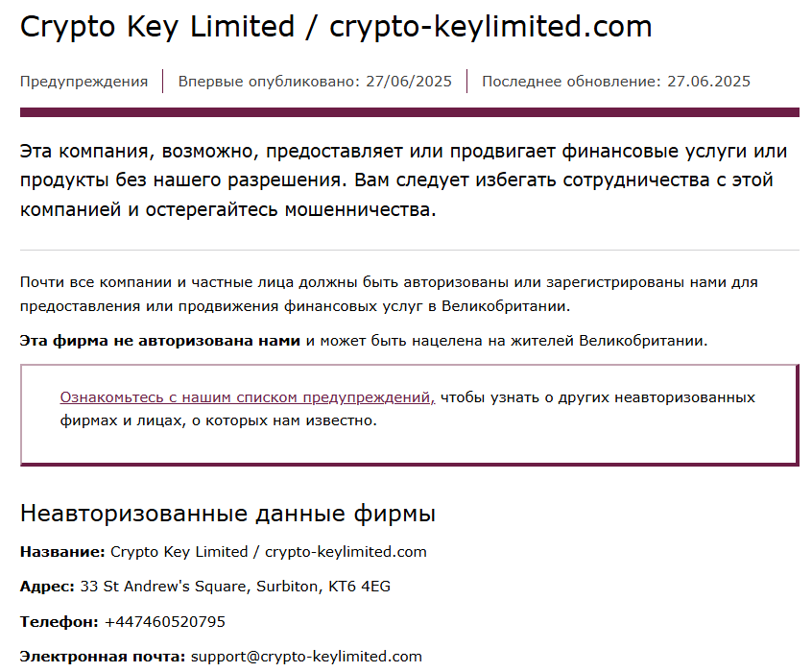Screen dimensions: 812x672
Task: Click the firm name value next to "Название"
Action: click(269, 552)
